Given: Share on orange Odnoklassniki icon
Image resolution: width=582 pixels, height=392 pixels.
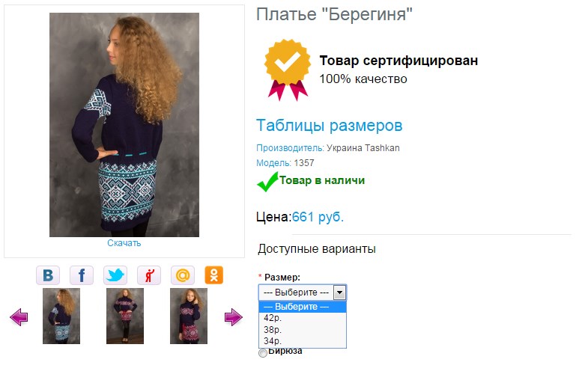Looking at the screenshot, I should (213, 275).
